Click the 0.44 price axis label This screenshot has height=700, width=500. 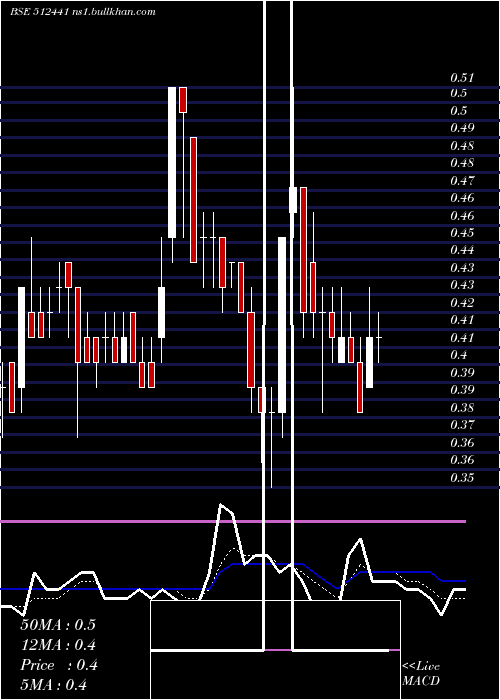tap(462, 250)
